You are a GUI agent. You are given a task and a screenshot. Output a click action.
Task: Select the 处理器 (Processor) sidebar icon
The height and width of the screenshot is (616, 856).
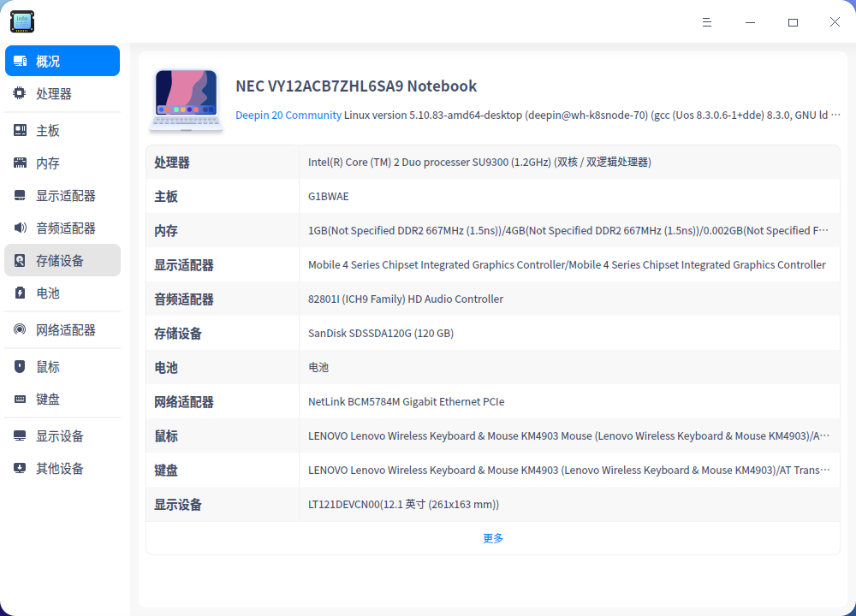tap(19, 93)
